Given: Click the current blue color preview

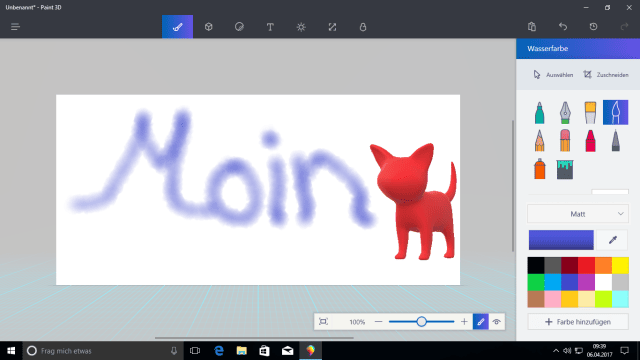Looking at the screenshot, I should pos(561,240).
